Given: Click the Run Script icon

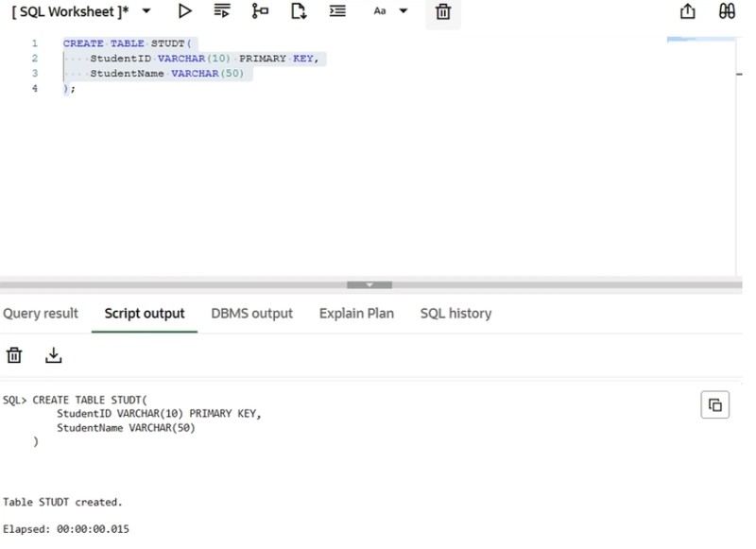Looking at the screenshot, I should click(x=222, y=11).
